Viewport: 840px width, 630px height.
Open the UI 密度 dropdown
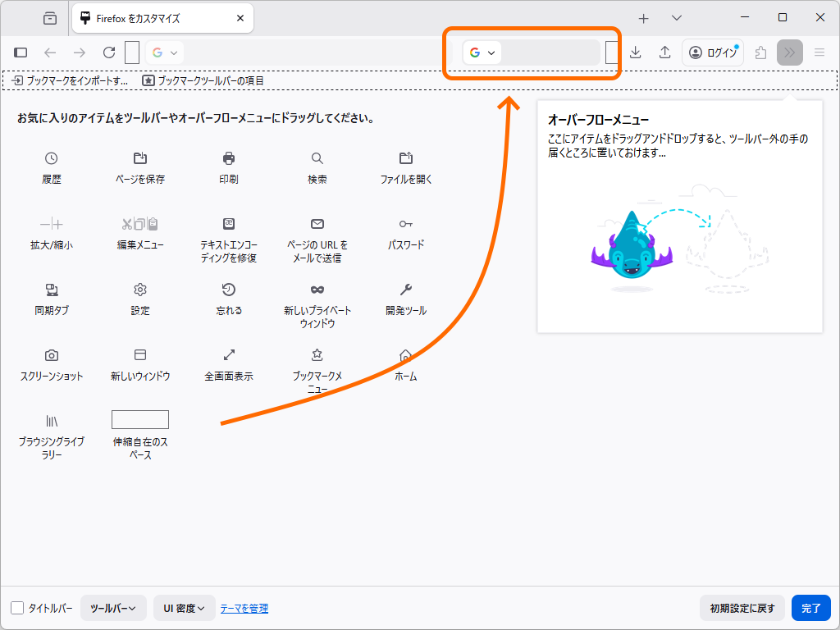(184, 608)
